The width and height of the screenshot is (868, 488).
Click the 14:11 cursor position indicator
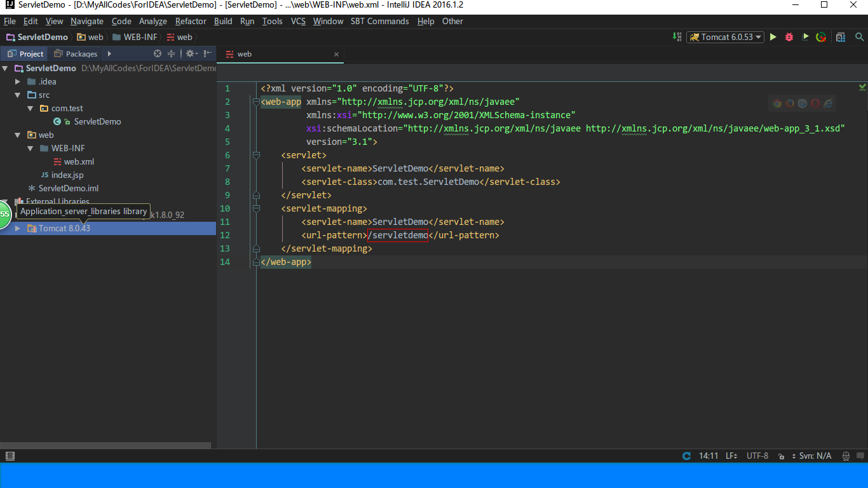pos(709,456)
